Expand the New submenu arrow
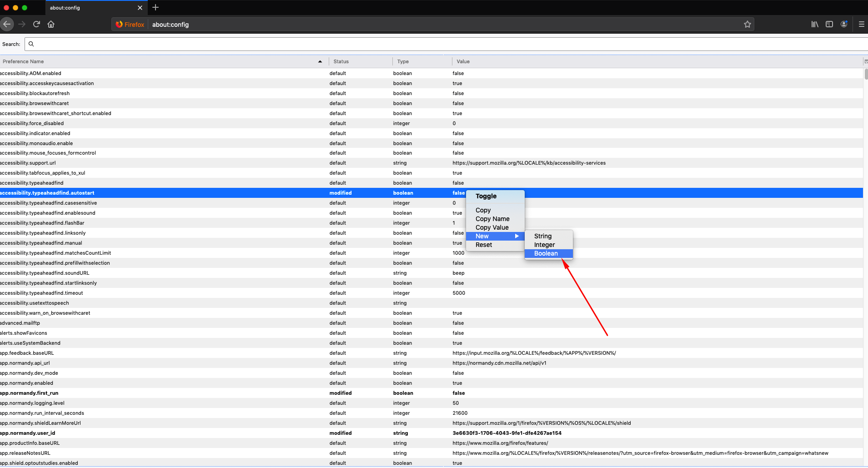Screen dimensions: 868x468 (517, 236)
